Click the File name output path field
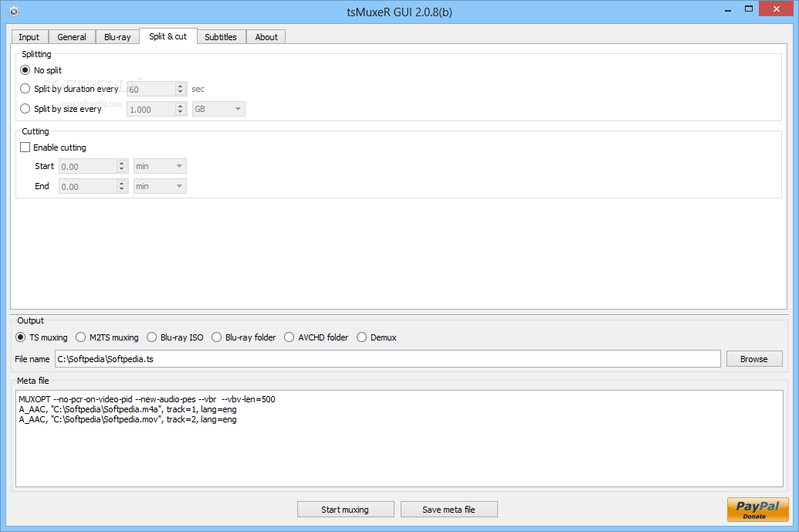 pyautogui.click(x=388, y=359)
